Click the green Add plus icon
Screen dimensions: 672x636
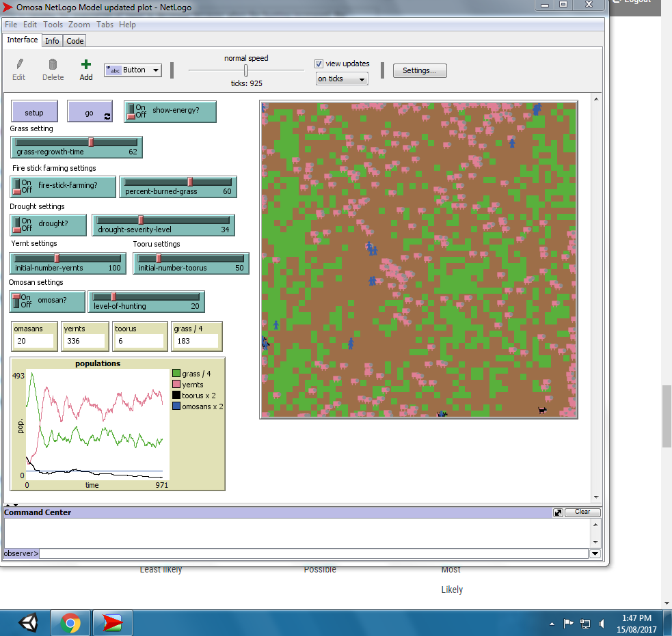pos(86,64)
